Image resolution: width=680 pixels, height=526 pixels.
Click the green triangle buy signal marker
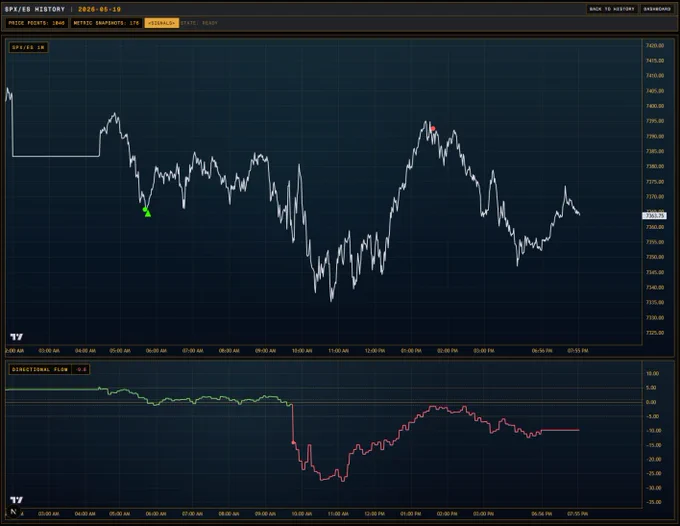pyautogui.click(x=148, y=214)
